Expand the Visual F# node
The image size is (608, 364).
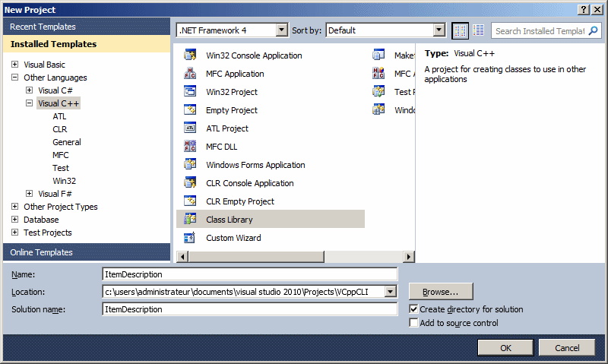pyautogui.click(x=29, y=194)
